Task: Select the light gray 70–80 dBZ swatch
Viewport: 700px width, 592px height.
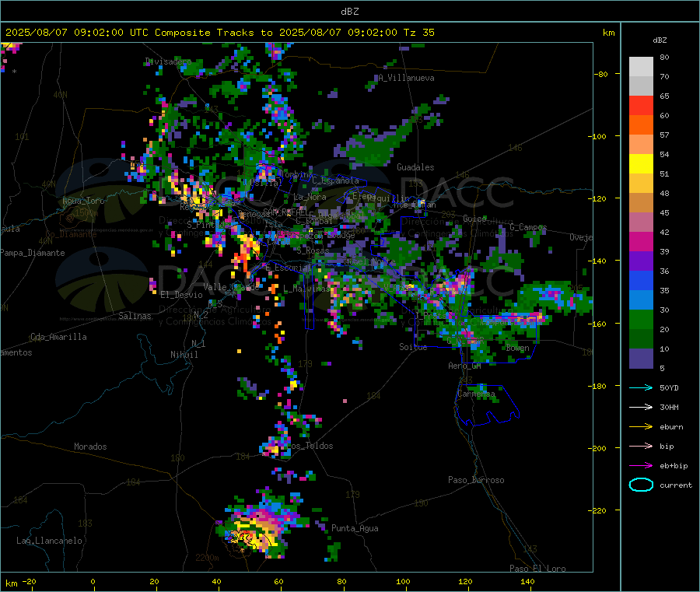Action: click(641, 67)
